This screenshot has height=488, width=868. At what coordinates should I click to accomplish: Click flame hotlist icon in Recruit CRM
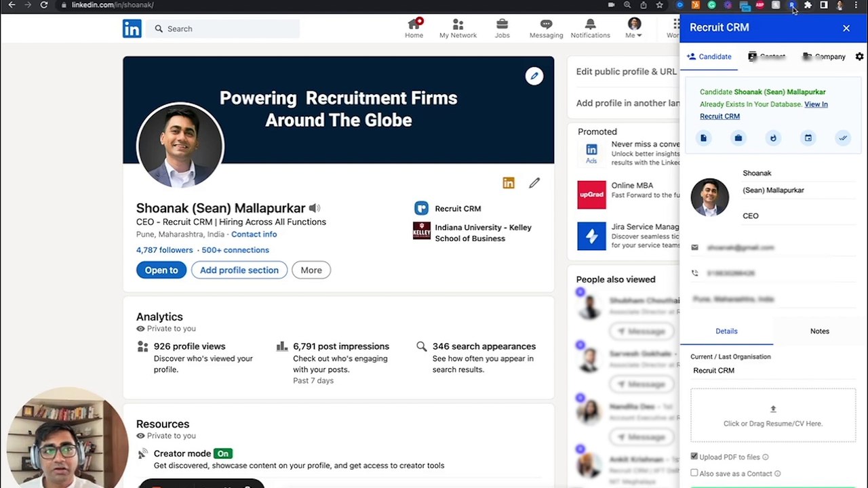pos(773,138)
